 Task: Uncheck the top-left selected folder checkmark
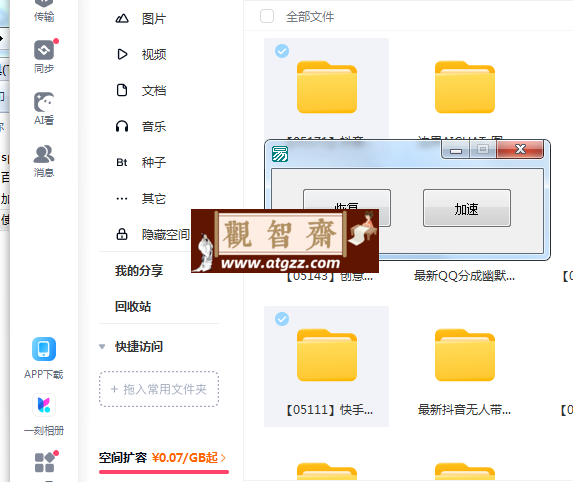click(282, 51)
